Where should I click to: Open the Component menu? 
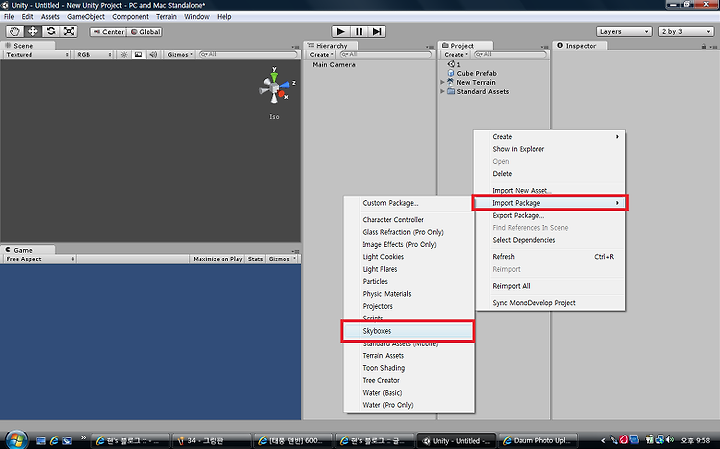(x=130, y=17)
